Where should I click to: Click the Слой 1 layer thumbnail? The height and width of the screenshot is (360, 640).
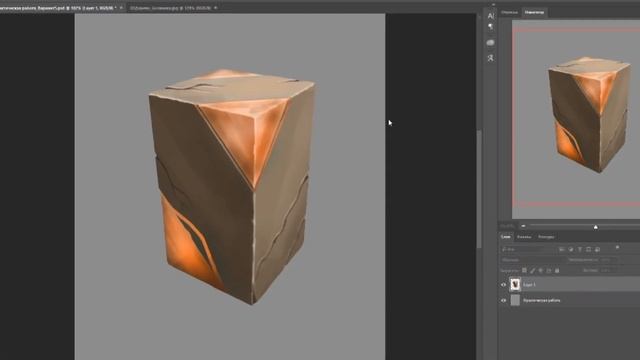[516, 284]
